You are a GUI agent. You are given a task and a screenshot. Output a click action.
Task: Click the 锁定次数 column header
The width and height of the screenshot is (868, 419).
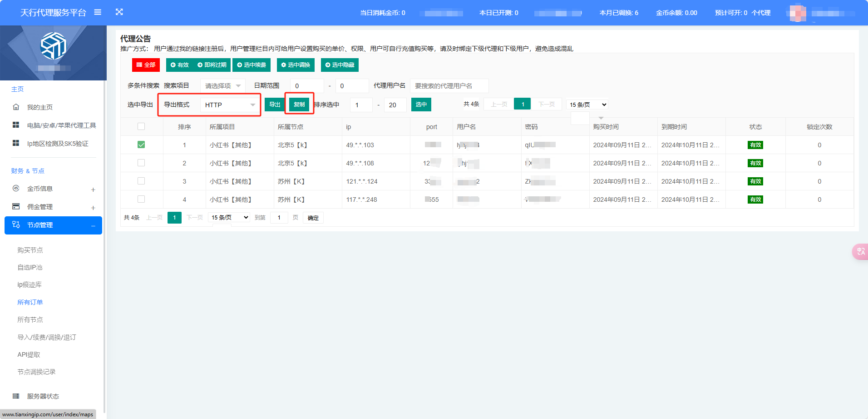pos(819,127)
